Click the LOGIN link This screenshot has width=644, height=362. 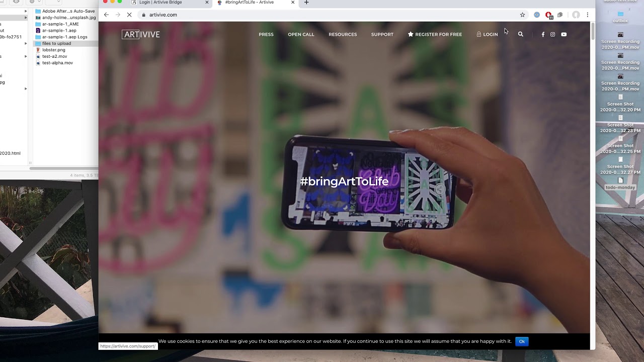click(x=487, y=34)
